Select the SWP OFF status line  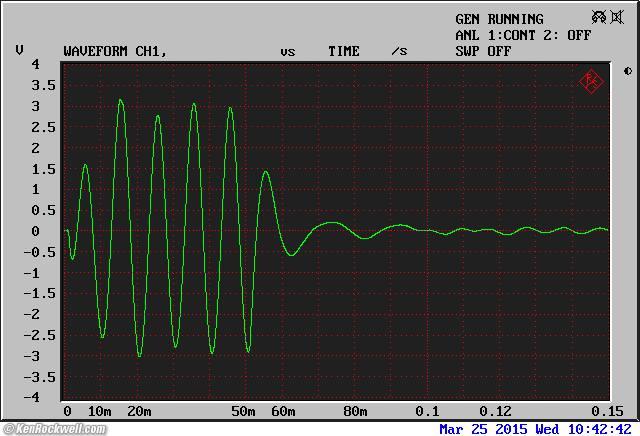pyautogui.click(x=483, y=51)
